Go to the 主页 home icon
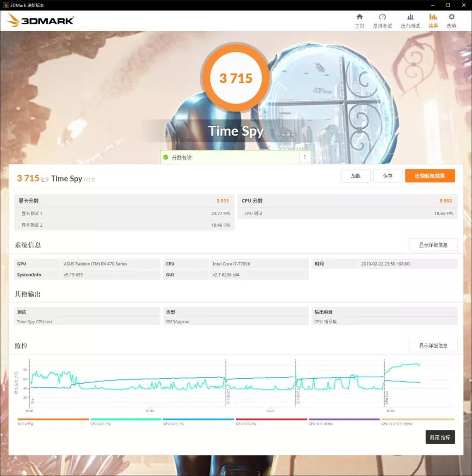472x476 pixels. tap(359, 17)
